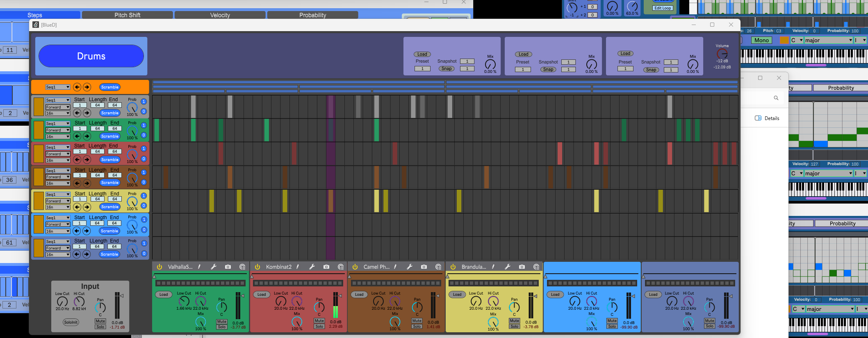This screenshot has height=338, width=868.
Task: Click the exclamation icon next to Kombinat2
Action: [298, 267]
